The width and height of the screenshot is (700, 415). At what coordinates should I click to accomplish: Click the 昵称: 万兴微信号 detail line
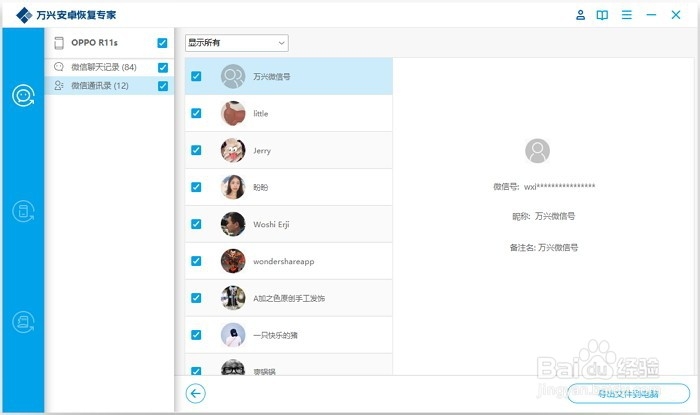click(x=544, y=216)
